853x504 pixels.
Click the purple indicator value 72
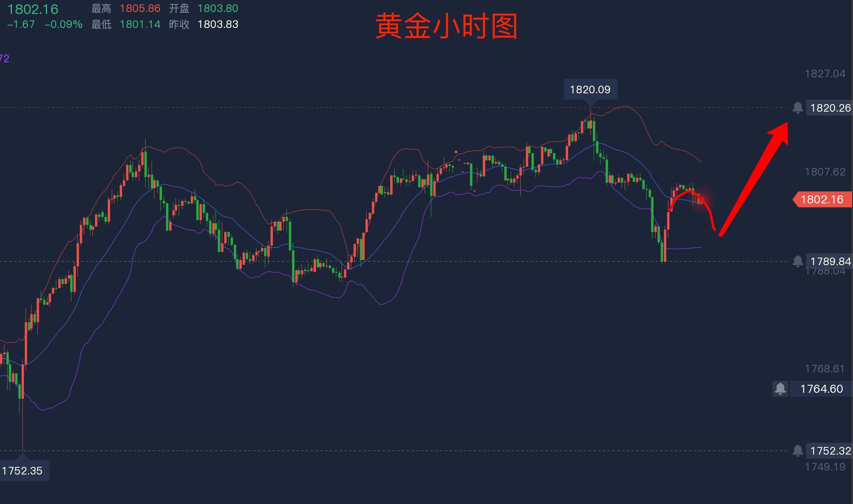pos(4,59)
